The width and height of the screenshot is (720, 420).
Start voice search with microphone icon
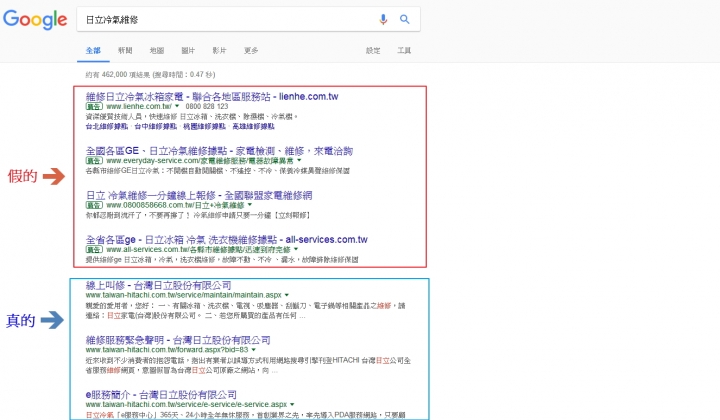(x=383, y=19)
